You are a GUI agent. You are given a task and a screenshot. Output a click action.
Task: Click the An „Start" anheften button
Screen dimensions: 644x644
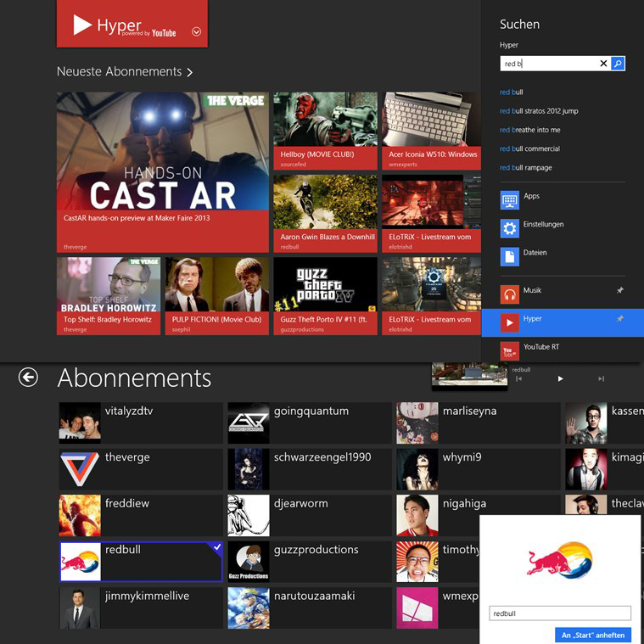[592, 635]
